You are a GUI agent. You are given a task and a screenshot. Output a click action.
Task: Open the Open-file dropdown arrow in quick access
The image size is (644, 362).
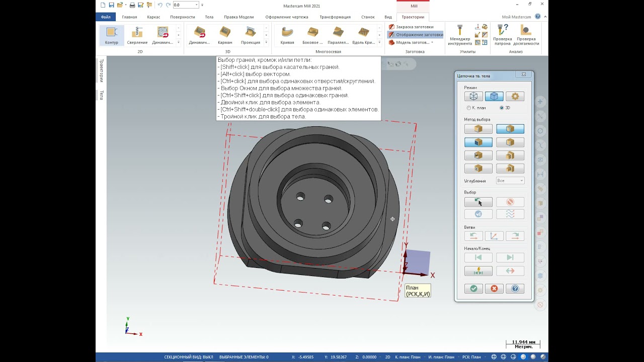(x=125, y=5)
